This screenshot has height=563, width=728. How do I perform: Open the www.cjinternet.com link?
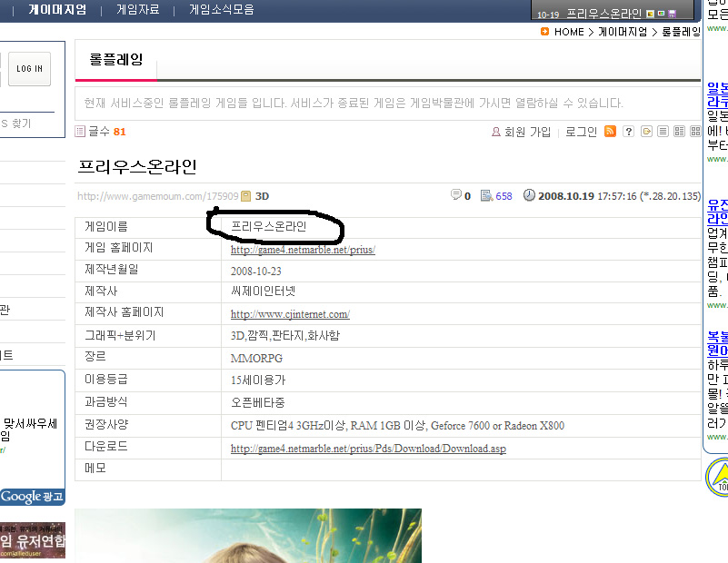point(290,314)
